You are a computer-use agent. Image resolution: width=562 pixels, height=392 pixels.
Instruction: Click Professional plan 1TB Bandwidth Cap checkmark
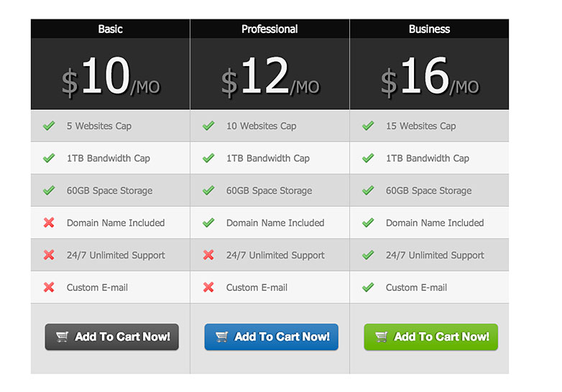pos(208,158)
